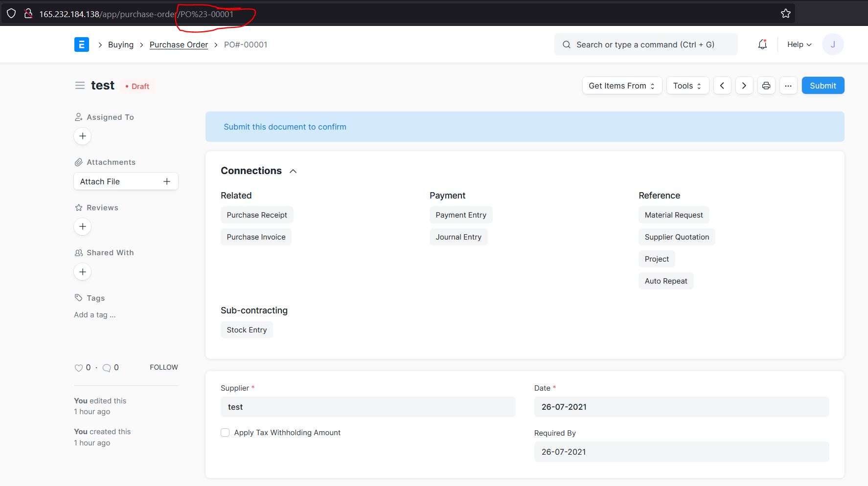Viewport: 868px width, 486px height.
Task: Submit the purchase order
Action: tap(822, 85)
